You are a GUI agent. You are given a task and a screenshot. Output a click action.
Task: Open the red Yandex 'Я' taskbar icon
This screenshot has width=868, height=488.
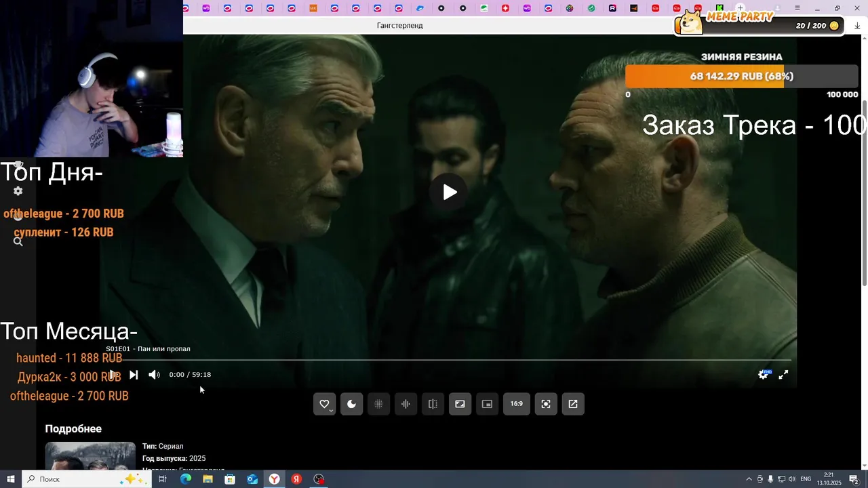(x=296, y=479)
